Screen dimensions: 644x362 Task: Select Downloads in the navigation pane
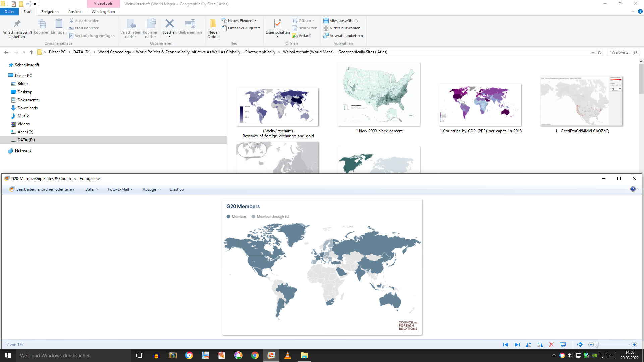point(28,108)
